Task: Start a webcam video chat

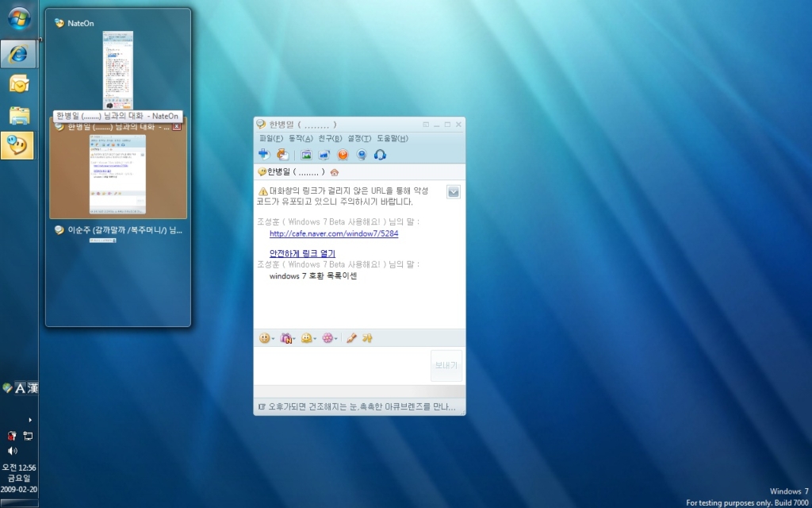Action: [362, 155]
